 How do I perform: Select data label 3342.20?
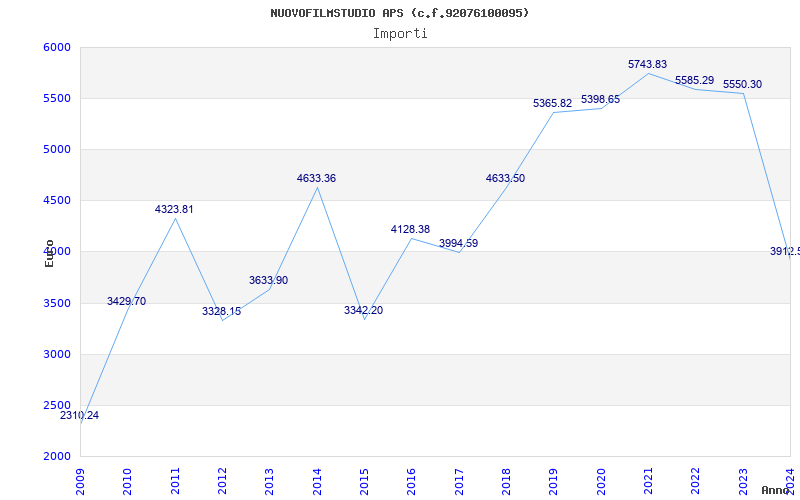(363, 310)
